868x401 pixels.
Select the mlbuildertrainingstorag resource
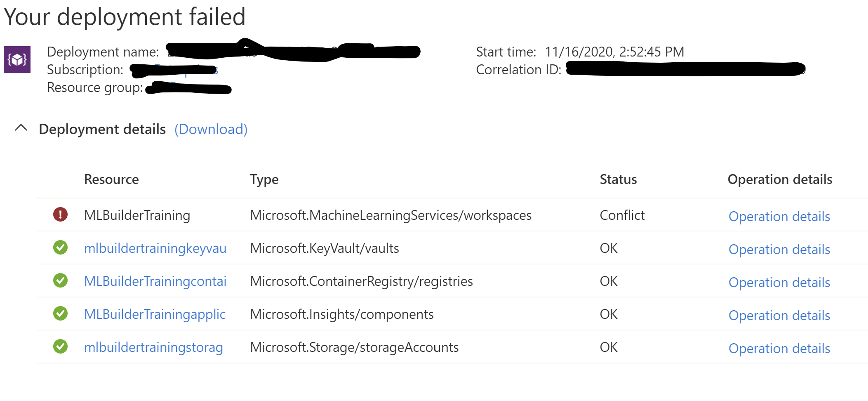[154, 347]
